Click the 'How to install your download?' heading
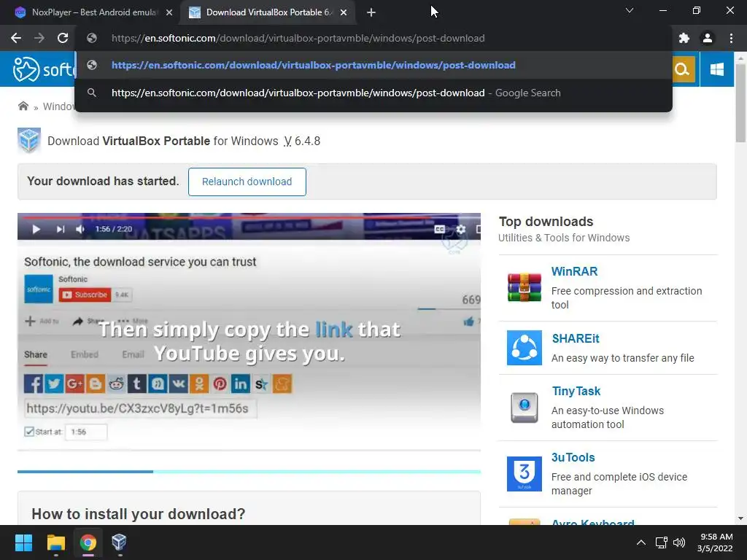Image resolution: width=747 pixels, height=560 pixels. (138, 514)
